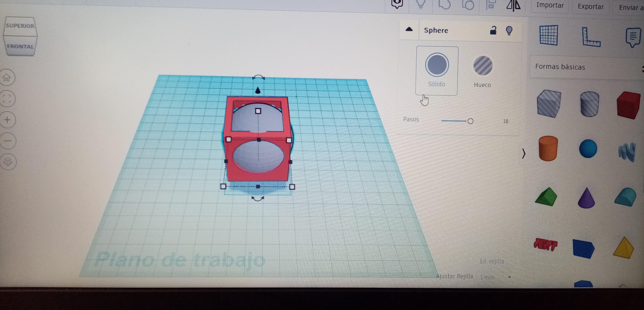This screenshot has height=310, width=644.
Task: Collapse the Sphere inspector panel
Action: pos(409,29)
